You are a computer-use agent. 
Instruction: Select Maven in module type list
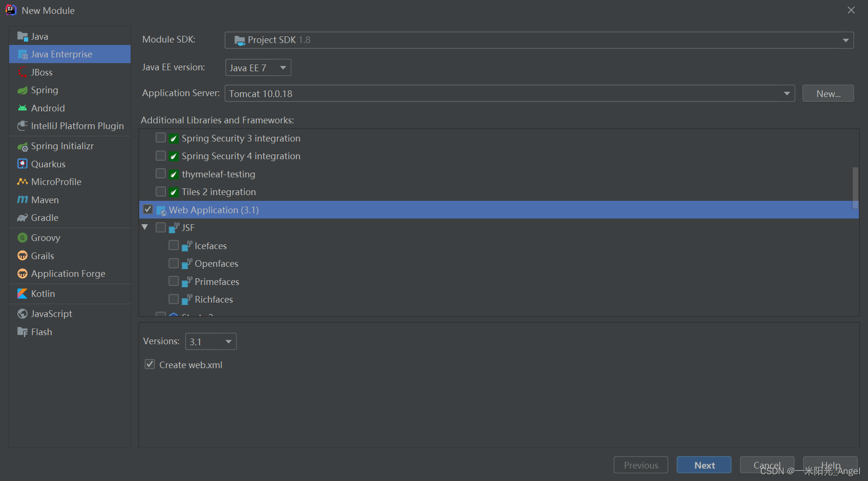click(x=70, y=200)
